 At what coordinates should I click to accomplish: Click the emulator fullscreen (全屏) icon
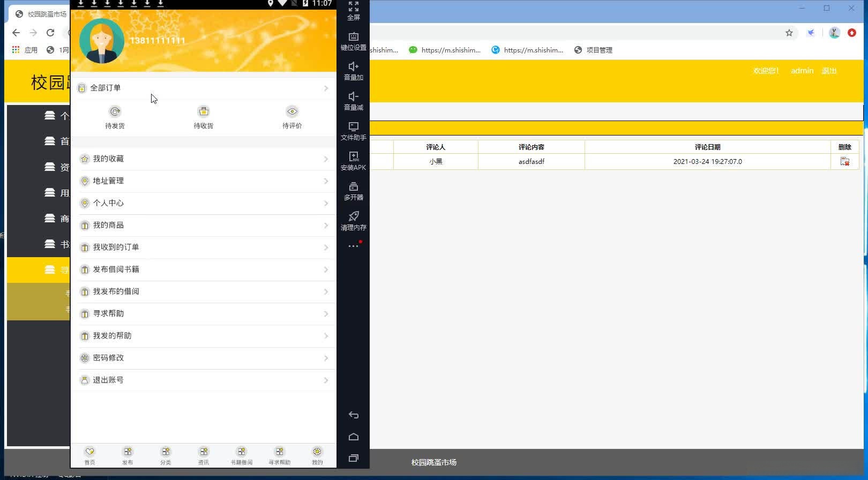tap(354, 6)
